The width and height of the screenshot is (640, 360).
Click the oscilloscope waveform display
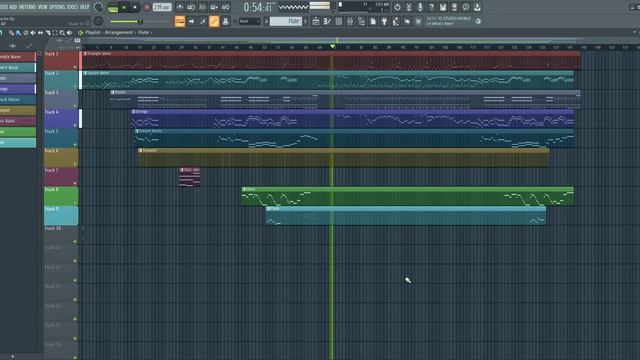(293, 7)
